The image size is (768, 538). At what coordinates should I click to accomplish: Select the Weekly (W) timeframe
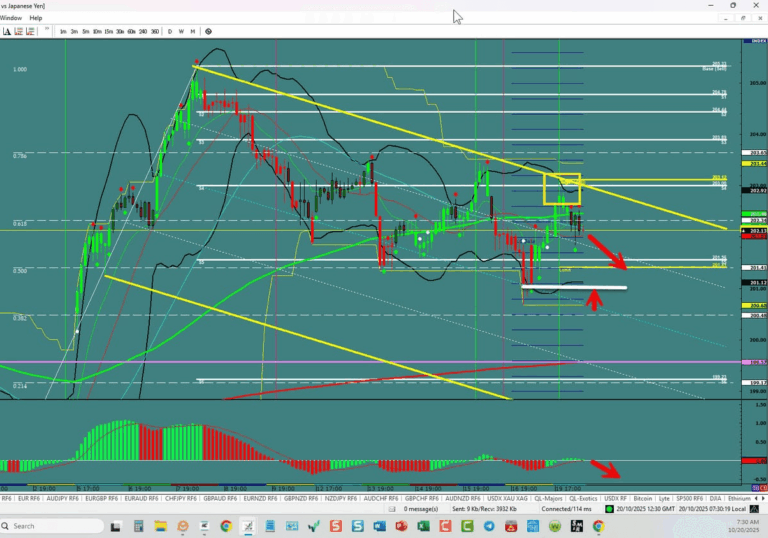[x=181, y=31]
